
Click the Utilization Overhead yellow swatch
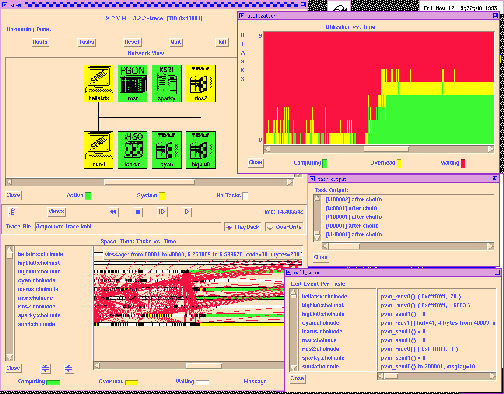coord(399,163)
